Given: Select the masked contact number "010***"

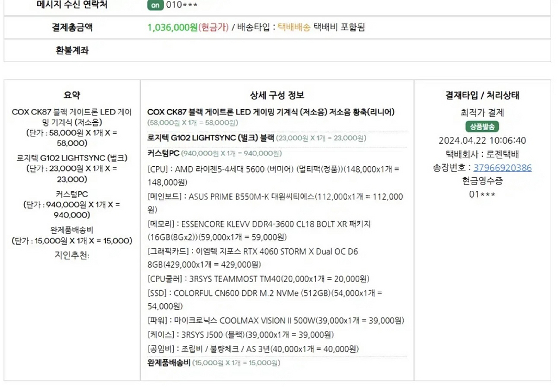Looking at the screenshot, I should click(x=182, y=5).
